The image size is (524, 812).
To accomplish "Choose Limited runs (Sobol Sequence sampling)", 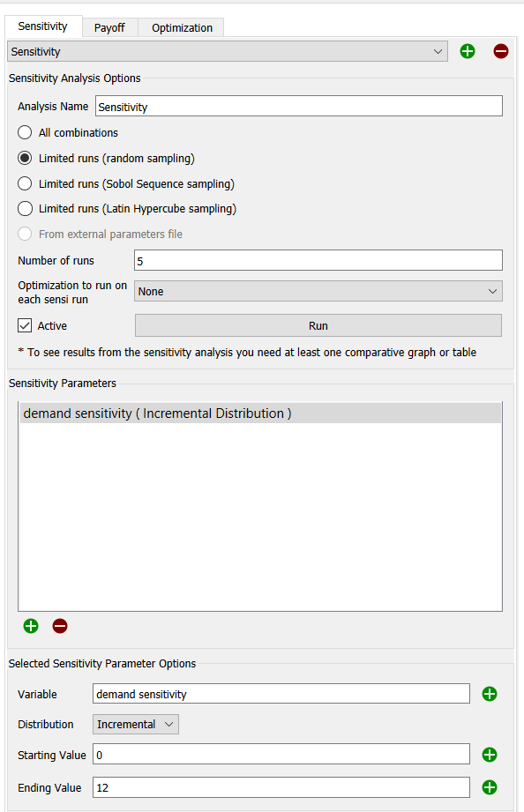I will click(x=25, y=183).
